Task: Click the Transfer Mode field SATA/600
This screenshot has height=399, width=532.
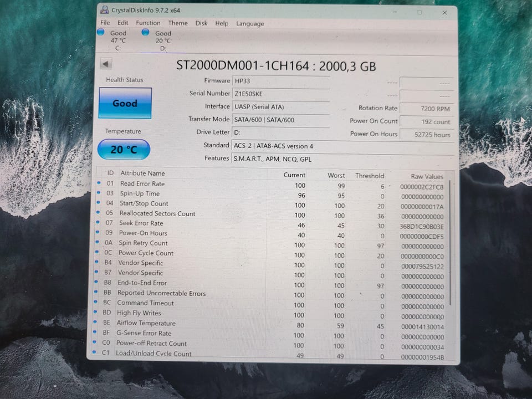Action: tap(280, 120)
